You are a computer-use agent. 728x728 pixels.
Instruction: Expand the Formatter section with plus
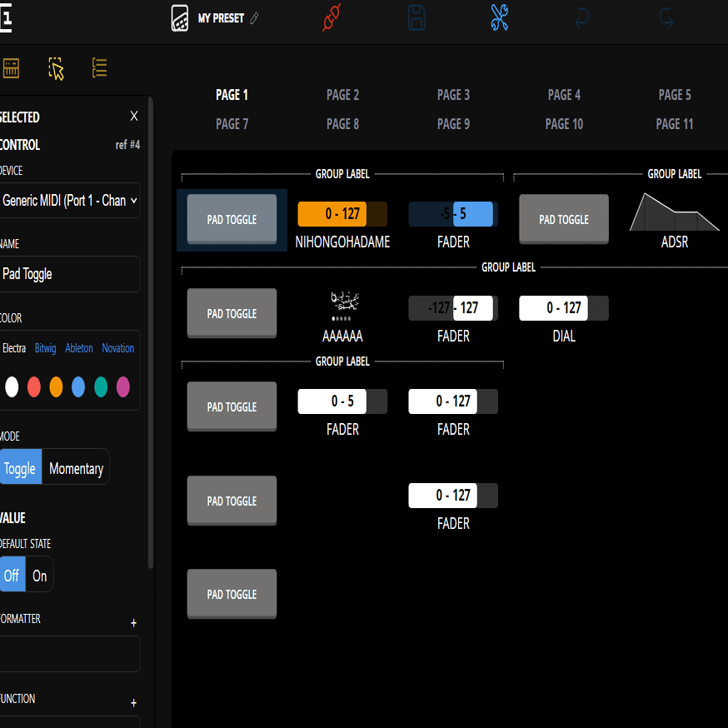pos(133,622)
